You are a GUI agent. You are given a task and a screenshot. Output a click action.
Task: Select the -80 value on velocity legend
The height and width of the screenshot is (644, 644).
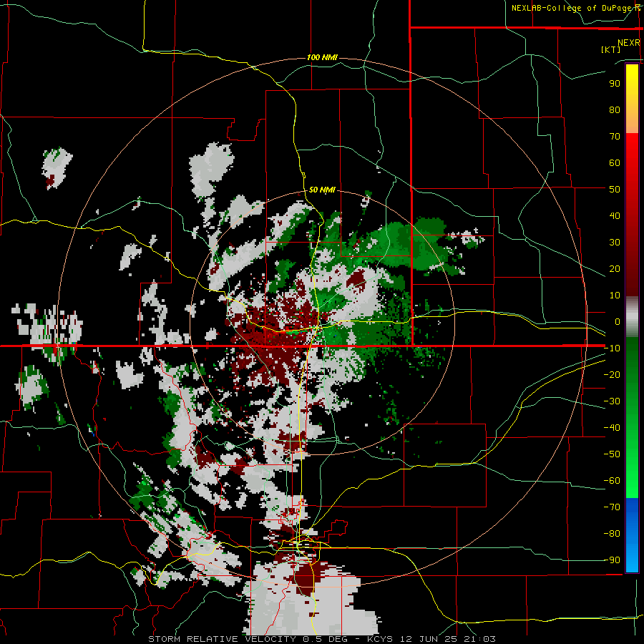612,534
